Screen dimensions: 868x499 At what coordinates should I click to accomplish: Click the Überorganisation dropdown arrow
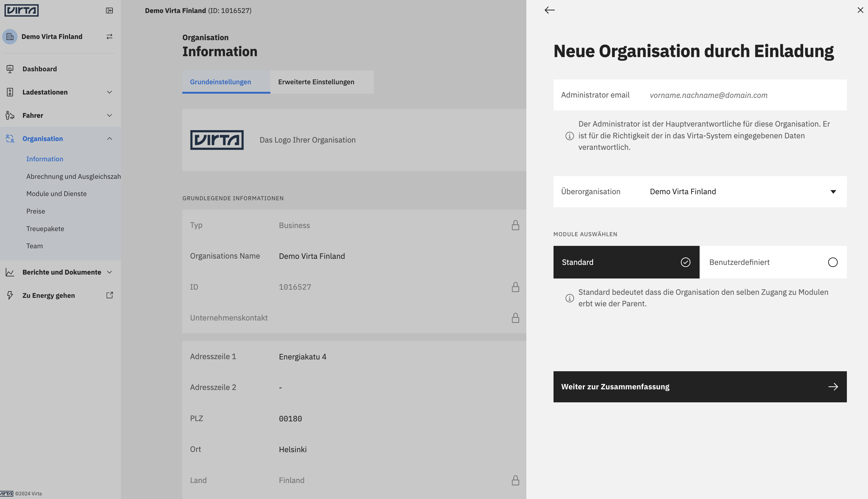[833, 192]
